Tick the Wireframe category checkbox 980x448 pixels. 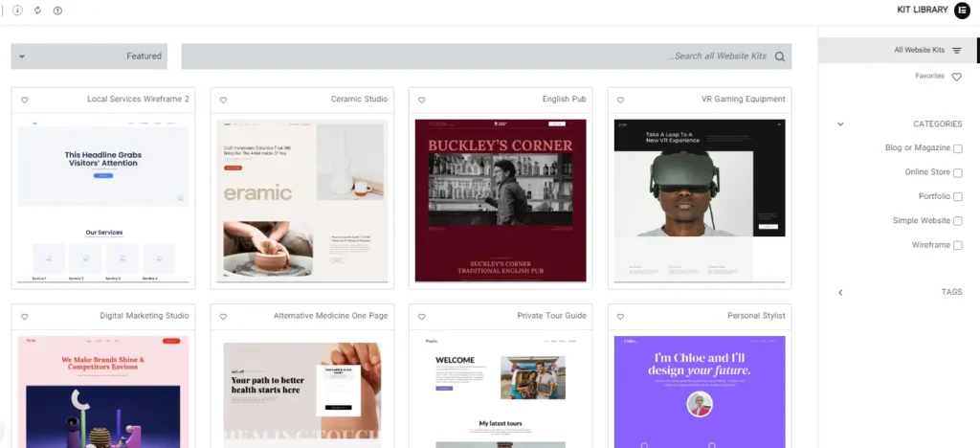(957, 245)
